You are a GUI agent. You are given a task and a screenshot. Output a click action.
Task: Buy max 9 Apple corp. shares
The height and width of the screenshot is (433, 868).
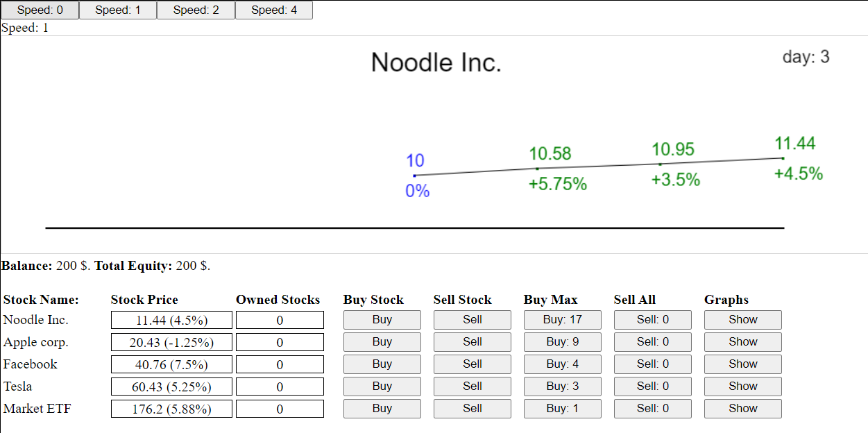tap(563, 342)
